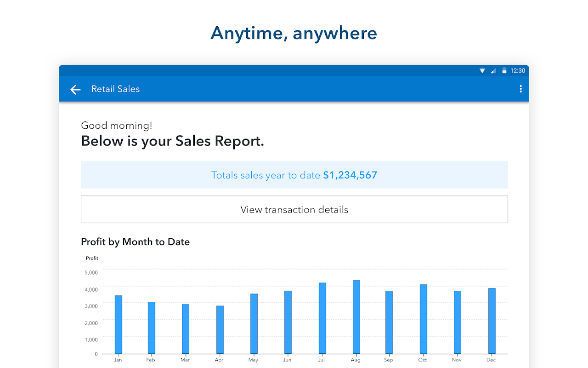
Task: Click View transaction details button
Action: 294,210
